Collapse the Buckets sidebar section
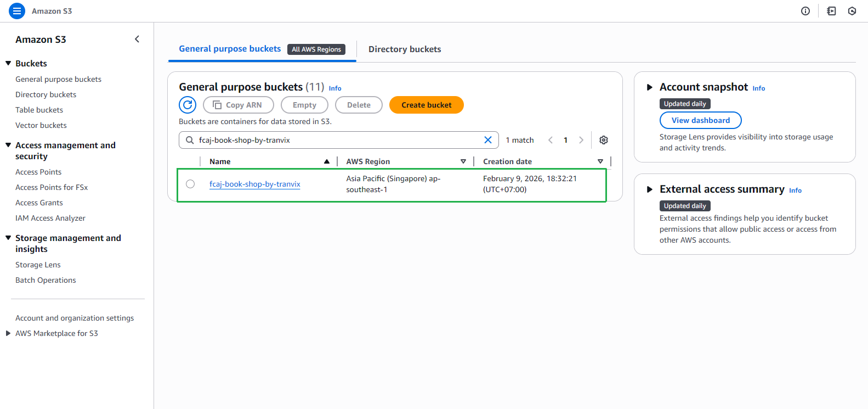The width and height of the screenshot is (868, 409). coord(8,63)
